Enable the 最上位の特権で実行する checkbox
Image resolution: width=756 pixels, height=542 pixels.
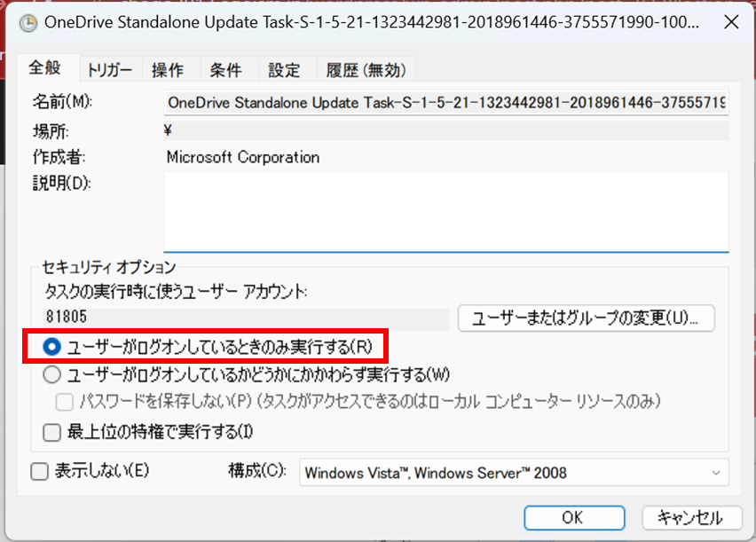(x=52, y=432)
